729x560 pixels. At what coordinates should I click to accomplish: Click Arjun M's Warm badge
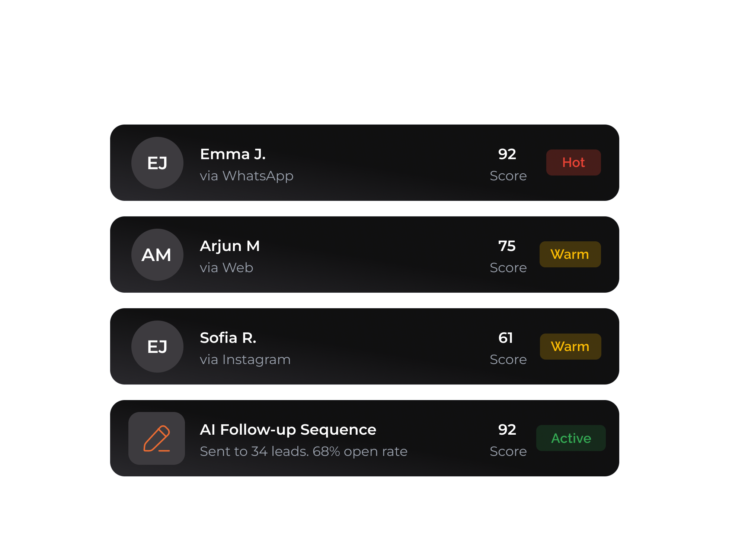click(x=570, y=254)
